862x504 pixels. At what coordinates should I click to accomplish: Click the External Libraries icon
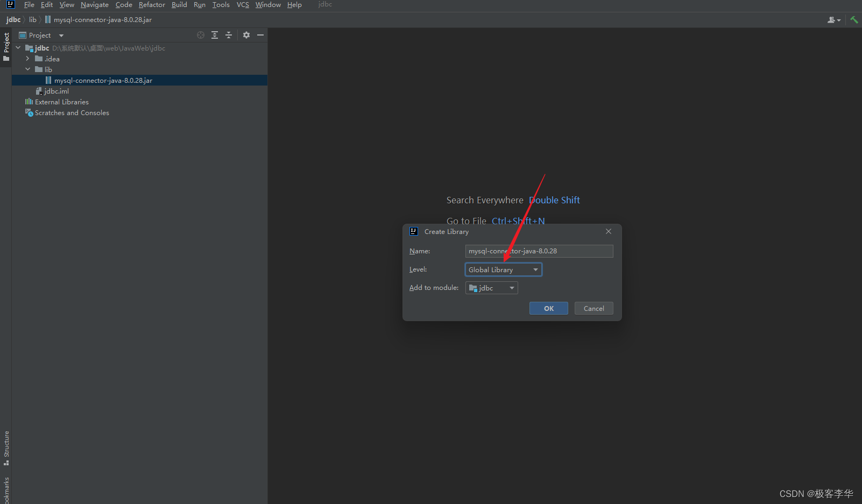[29, 102]
